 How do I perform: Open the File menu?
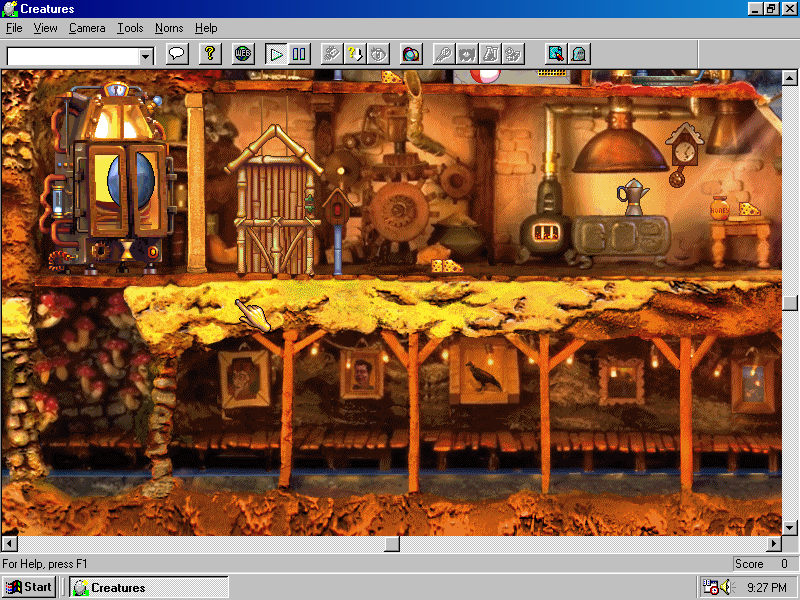click(x=14, y=28)
